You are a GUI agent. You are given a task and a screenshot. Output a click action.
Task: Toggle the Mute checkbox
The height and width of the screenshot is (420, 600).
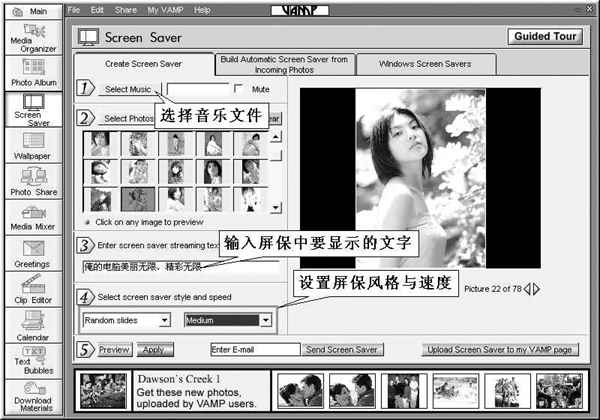[x=238, y=89]
